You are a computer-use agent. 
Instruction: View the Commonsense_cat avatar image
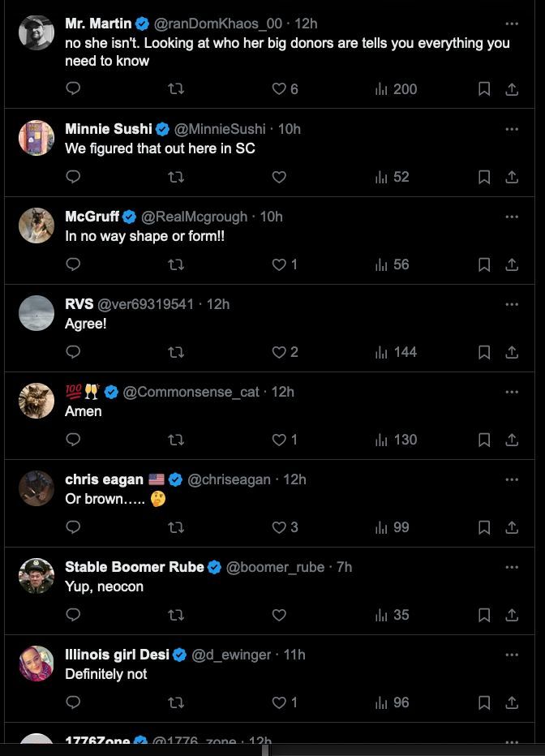36,401
